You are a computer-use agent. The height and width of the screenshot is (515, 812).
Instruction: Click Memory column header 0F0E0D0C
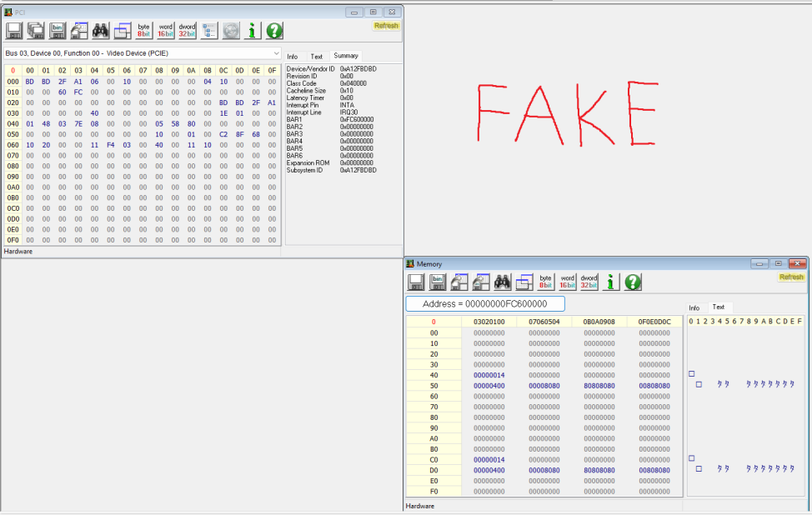pos(654,322)
